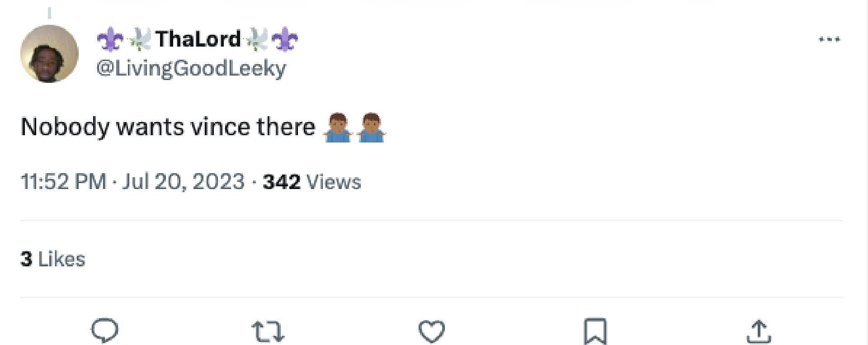Click the thread connector line above avatar
Image resolution: width=868 pixels, height=345 pixels.
[49, 14]
